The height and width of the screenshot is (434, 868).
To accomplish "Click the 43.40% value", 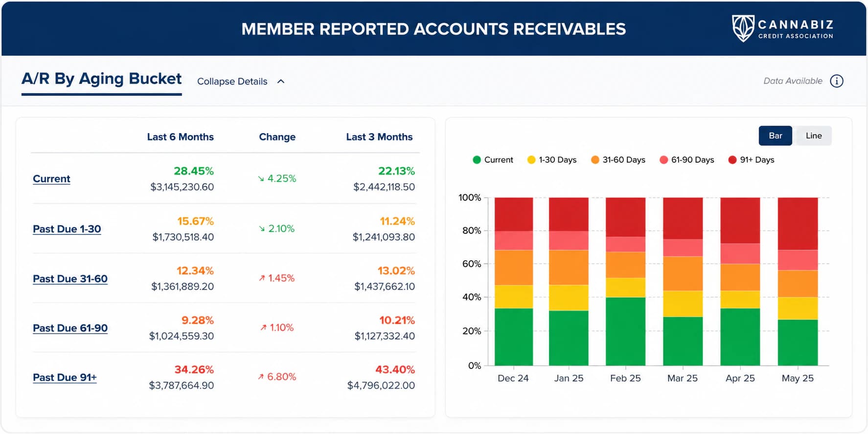I will 395,370.
